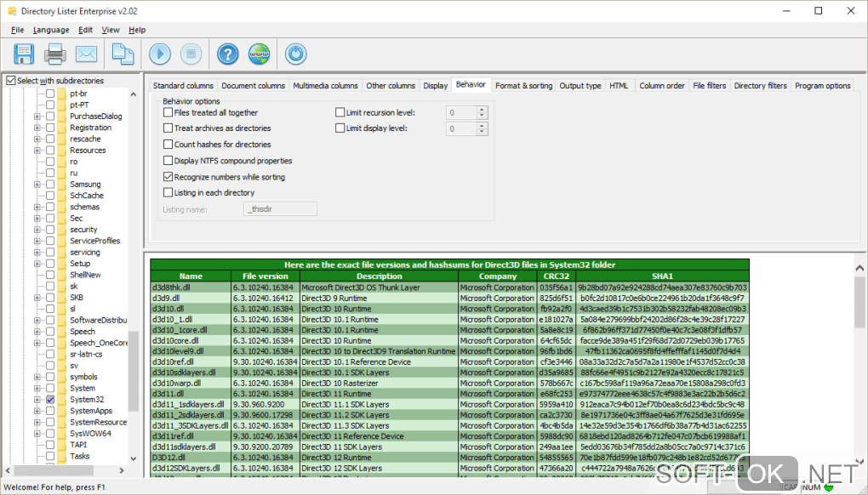Uncheck "Recognize numbers while sorting"

168,177
